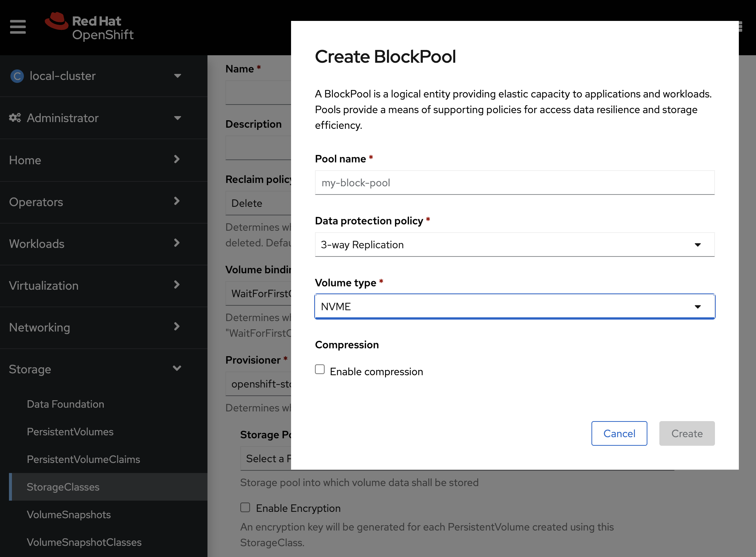The width and height of the screenshot is (756, 557).
Task: Open the Reclaim policy Delete dropdown
Action: (x=258, y=203)
